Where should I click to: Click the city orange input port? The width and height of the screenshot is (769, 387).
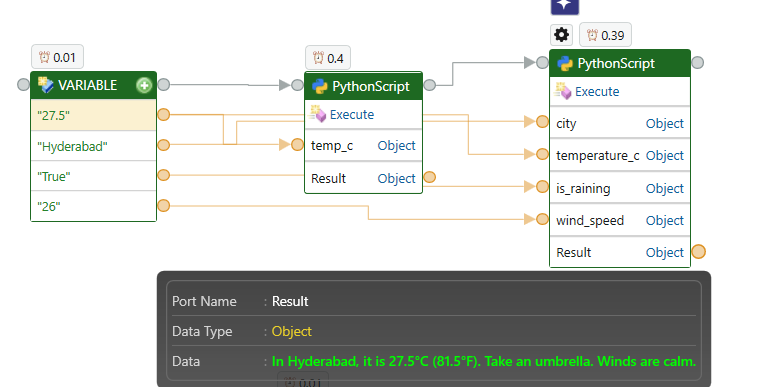(542, 122)
